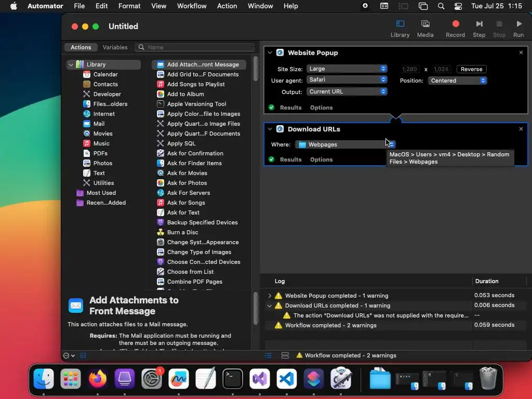Viewport: 532px width, 399px height.
Task: Select the Mail library category
Action: coord(99,124)
